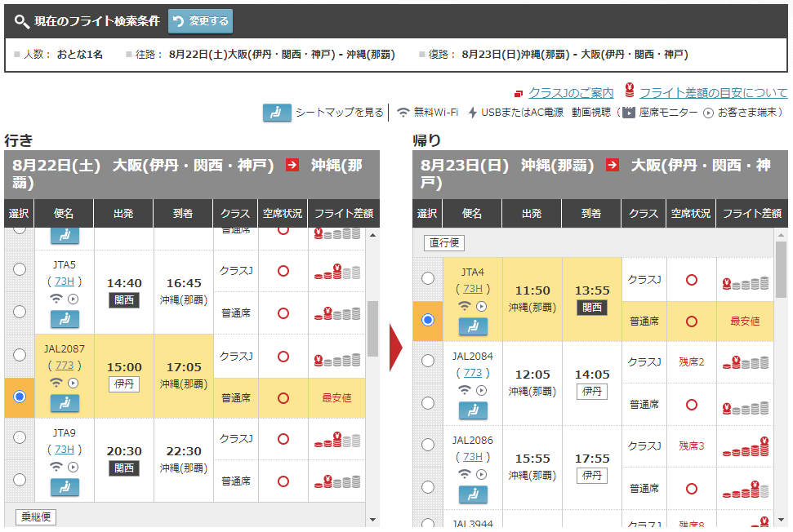Click the return list scroll-down arrow
The height and width of the screenshot is (532, 793).
782,520
